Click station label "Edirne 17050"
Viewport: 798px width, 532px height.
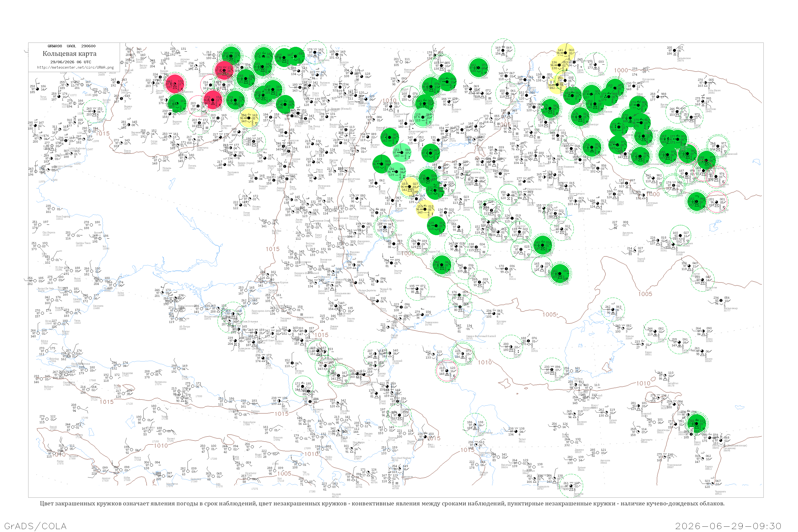coord(44,342)
